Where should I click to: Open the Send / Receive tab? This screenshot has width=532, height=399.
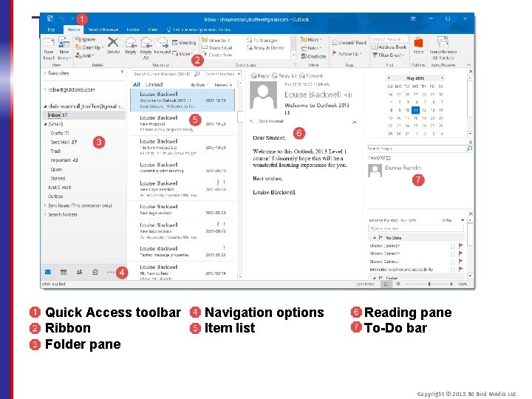[x=103, y=30]
